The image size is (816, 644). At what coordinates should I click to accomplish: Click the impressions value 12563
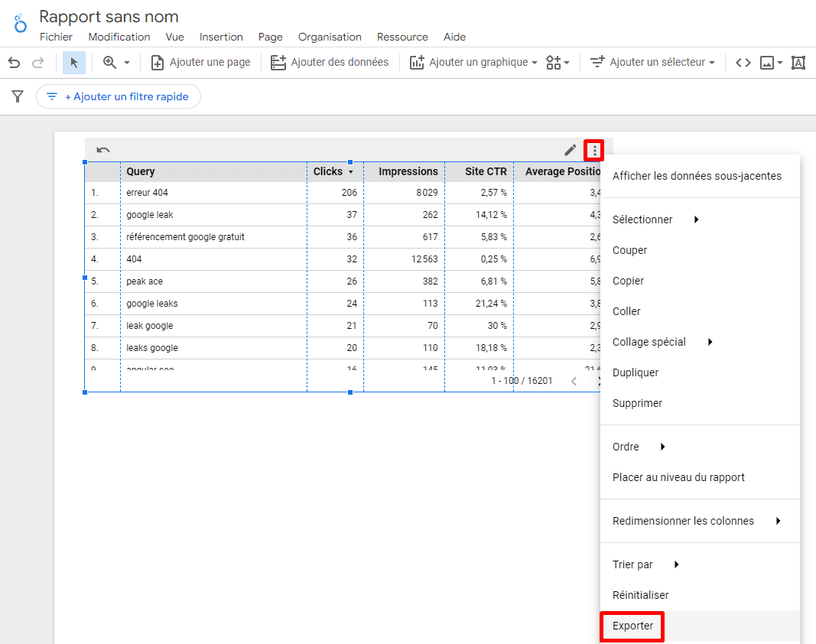pyautogui.click(x=424, y=259)
